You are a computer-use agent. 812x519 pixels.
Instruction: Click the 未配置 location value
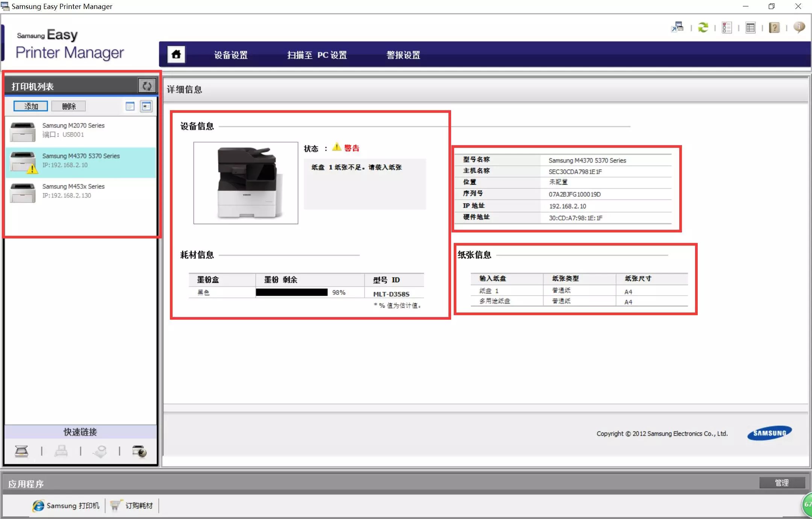click(x=558, y=182)
